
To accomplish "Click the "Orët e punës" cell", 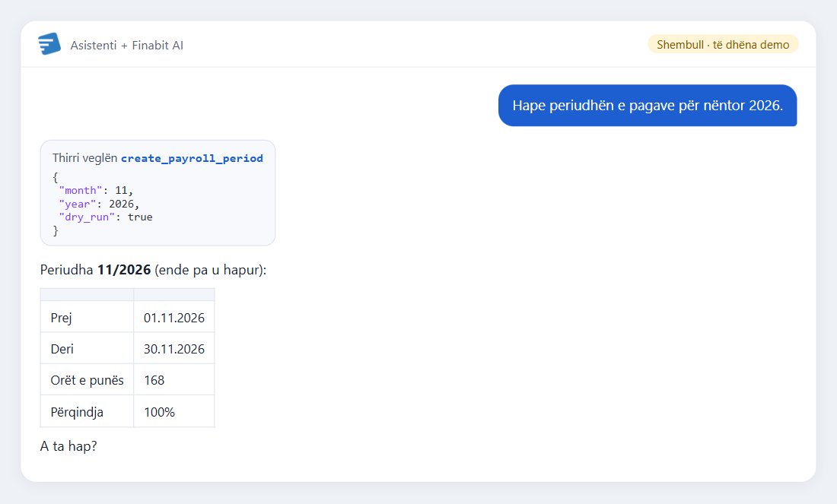I will 87,380.
